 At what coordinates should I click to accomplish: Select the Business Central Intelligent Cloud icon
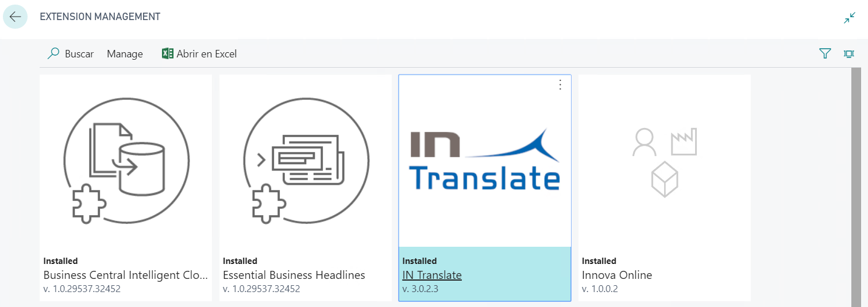click(x=126, y=160)
